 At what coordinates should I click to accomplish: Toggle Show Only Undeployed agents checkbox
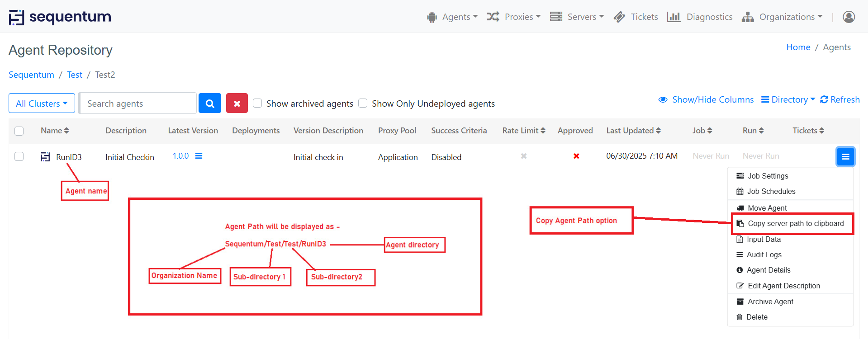coord(363,103)
